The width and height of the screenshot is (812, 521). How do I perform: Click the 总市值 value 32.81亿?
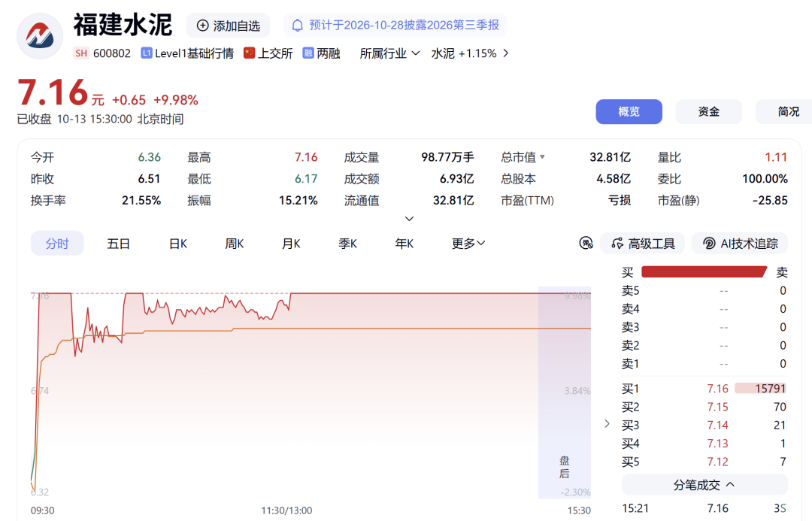(610, 157)
